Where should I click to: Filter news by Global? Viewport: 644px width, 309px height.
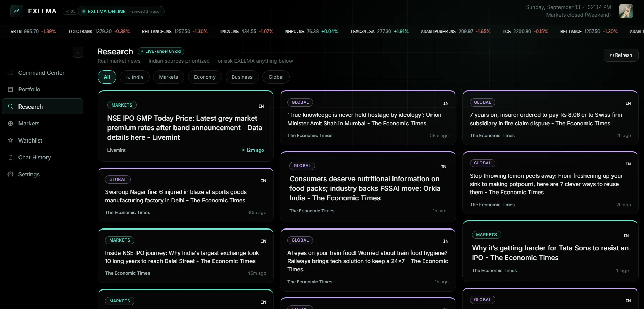click(x=276, y=77)
